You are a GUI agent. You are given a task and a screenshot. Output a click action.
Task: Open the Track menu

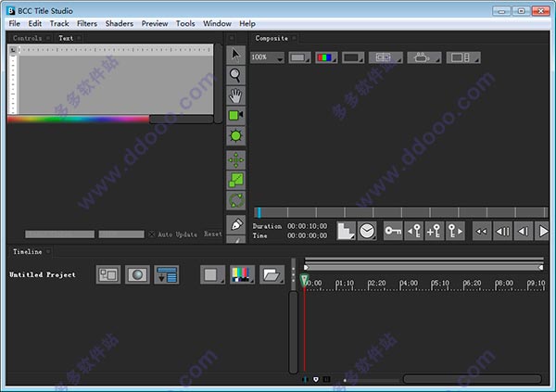tap(59, 23)
